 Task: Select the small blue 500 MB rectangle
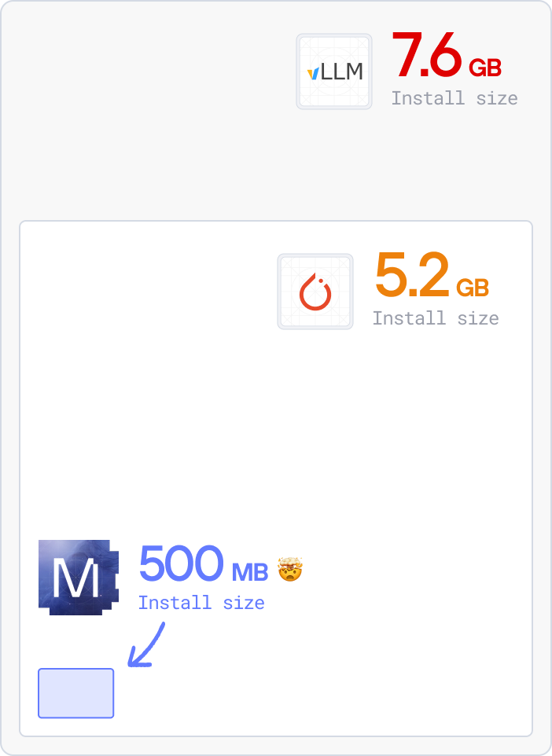click(76, 693)
